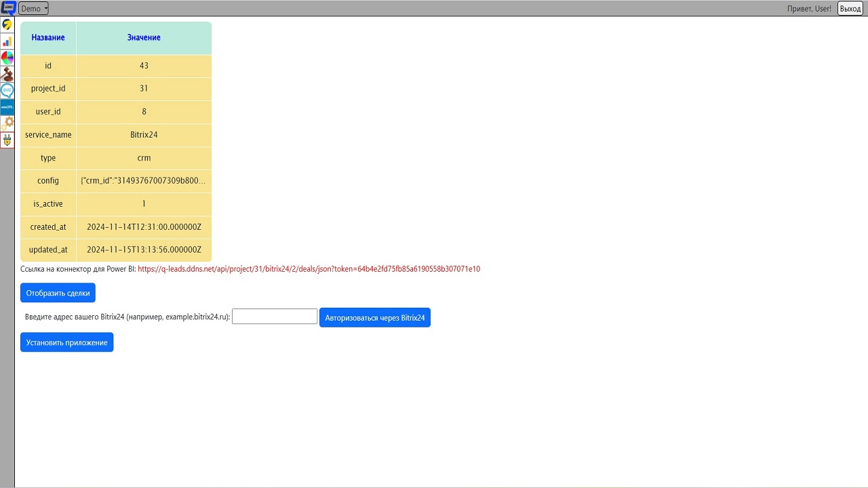The height and width of the screenshot is (488, 868).
Task: Open the plug connector sidebar icon
Action: tap(7, 140)
